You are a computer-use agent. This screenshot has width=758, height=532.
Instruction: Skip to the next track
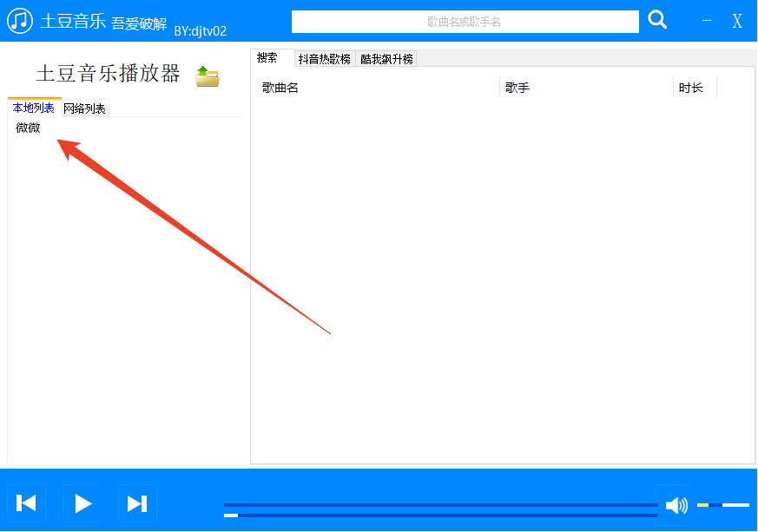[x=137, y=503]
